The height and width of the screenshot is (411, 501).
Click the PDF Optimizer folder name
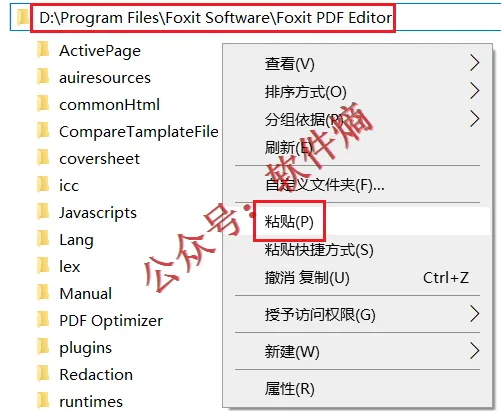tap(111, 321)
